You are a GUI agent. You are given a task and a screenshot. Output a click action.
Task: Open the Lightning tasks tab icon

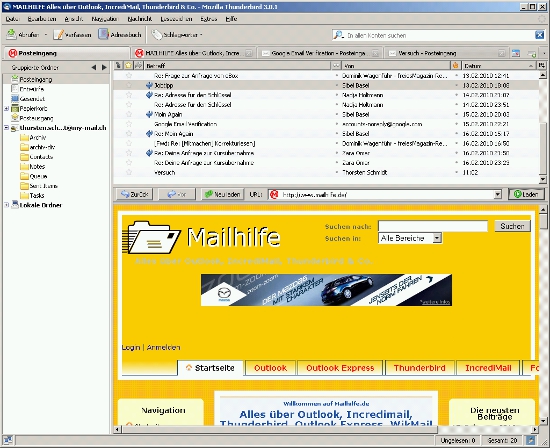[x=532, y=53]
